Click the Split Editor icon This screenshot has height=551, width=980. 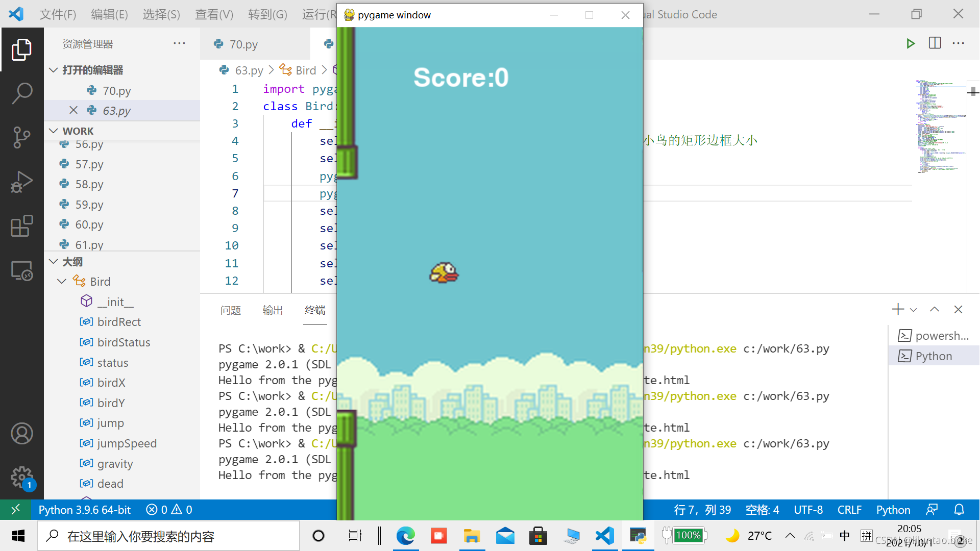pos(935,43)
